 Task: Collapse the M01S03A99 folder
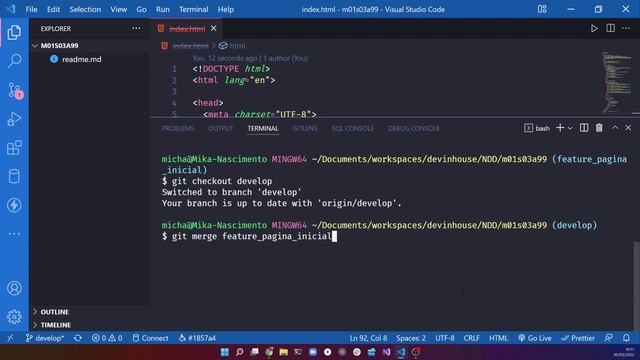(x=89, y=46)
